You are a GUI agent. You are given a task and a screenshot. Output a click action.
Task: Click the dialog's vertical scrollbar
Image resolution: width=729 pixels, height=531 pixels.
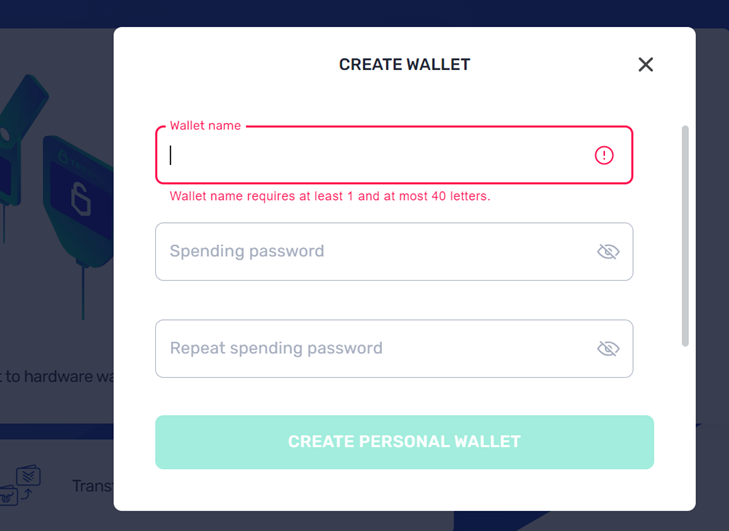(685, 236)
